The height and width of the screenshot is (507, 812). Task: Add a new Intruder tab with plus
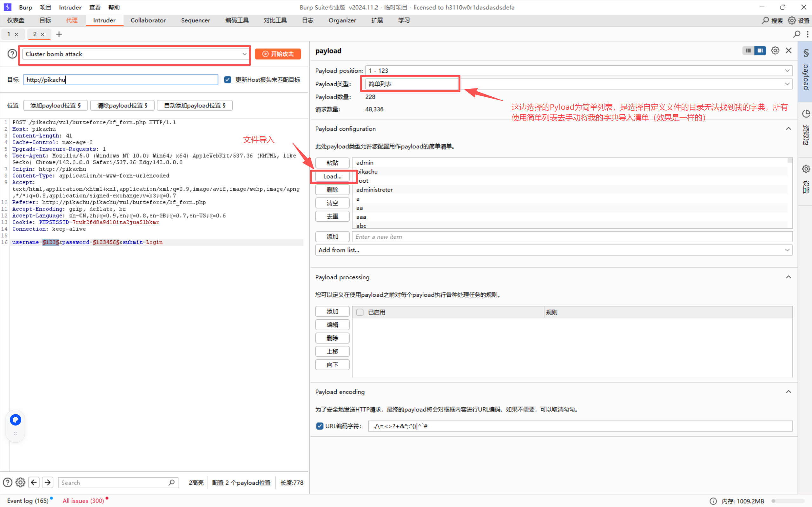pyautogui.click(x=59, y=34)
